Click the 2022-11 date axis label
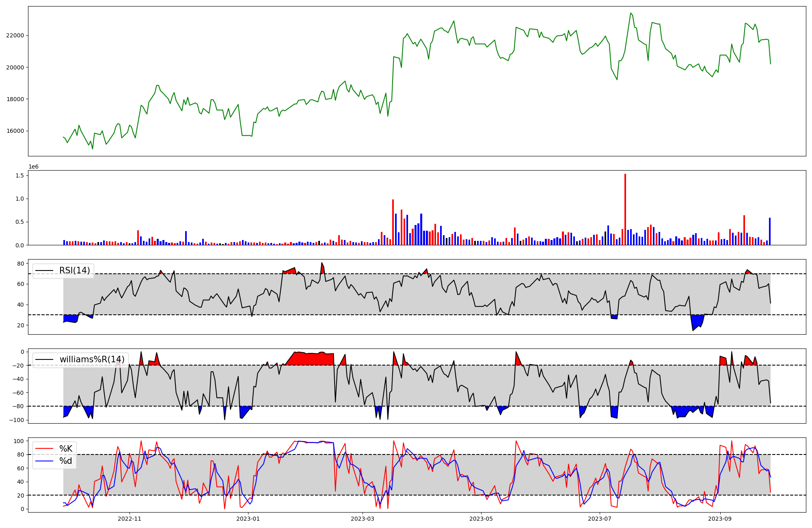Image resolution: width=812 pixels, height=528 pixels. pos(129,519)
